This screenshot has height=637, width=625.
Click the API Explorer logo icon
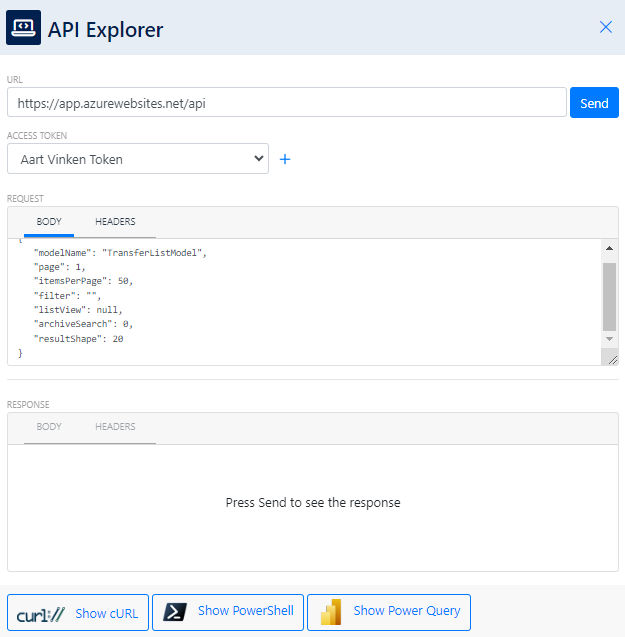pos(23,28)
